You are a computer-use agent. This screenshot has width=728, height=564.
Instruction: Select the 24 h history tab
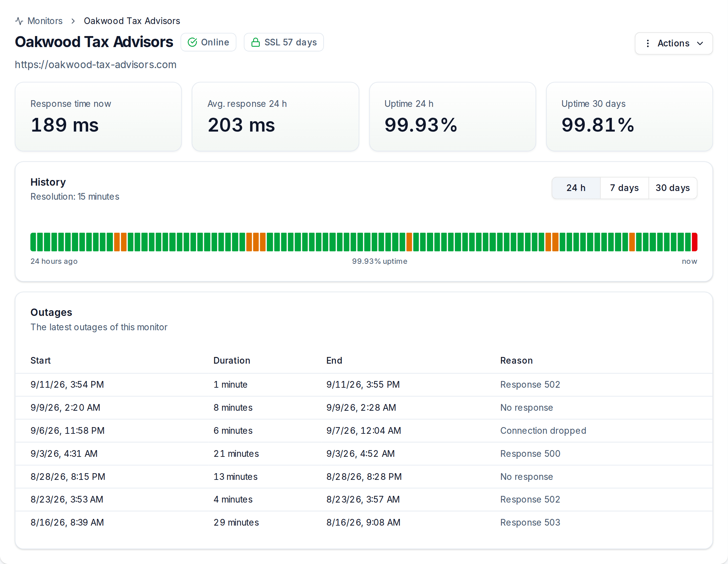tap(576, 188)
